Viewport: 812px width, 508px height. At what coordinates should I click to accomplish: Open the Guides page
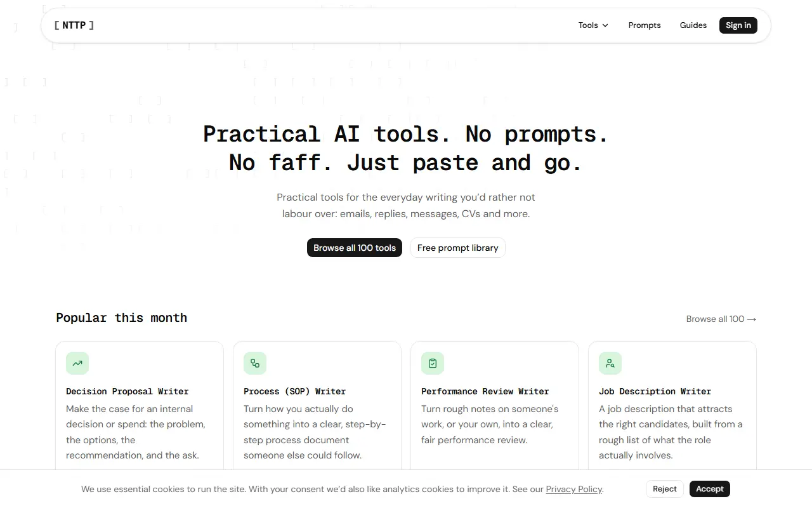click(x=693, y=25)
